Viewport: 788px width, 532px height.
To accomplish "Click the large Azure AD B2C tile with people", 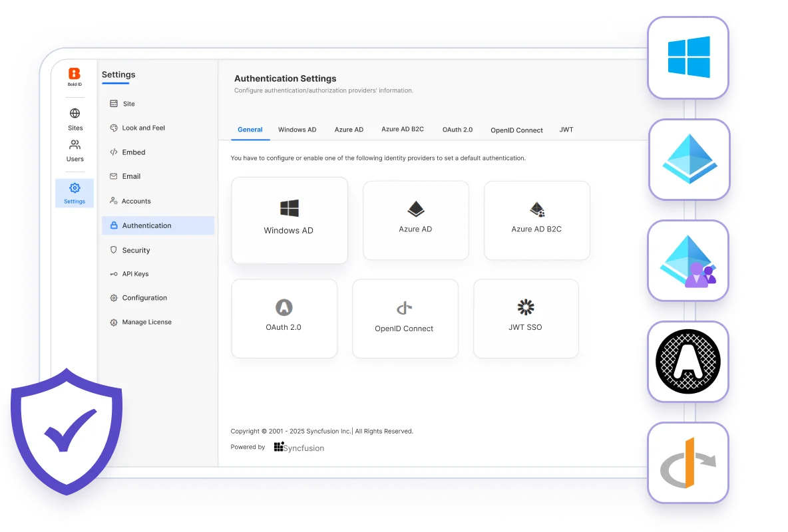I will click(688, 260).
